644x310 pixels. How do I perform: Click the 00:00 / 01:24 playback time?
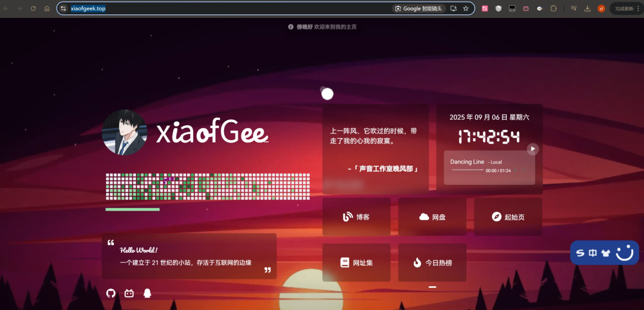(x=498, y=170)
